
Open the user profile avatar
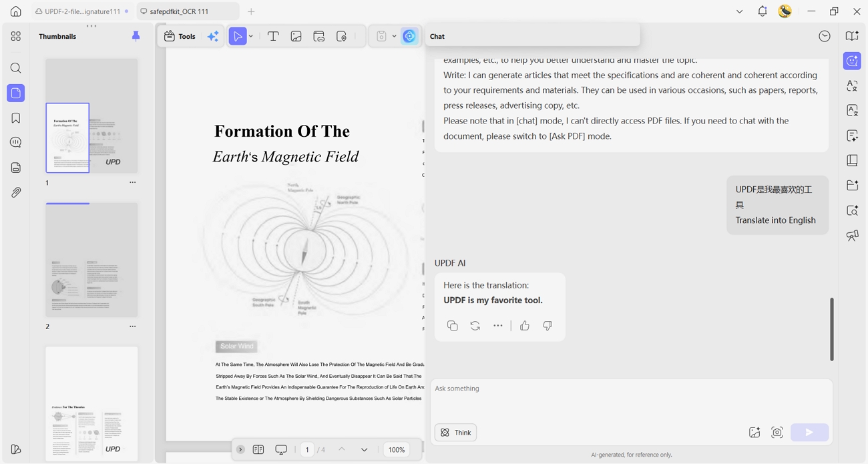point(785,11)
